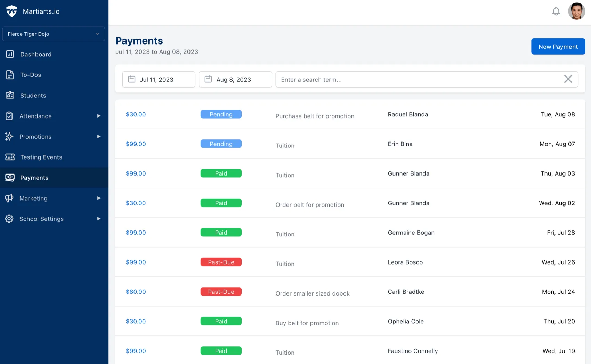
Task: Select the Promotions star icon
Action: pyautogui.click(x=10, y=136)
